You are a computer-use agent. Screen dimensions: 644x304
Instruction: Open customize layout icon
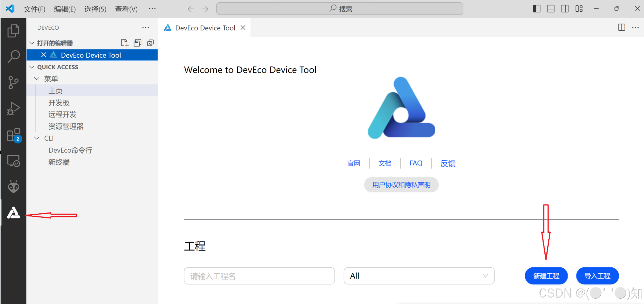point(579,9)
